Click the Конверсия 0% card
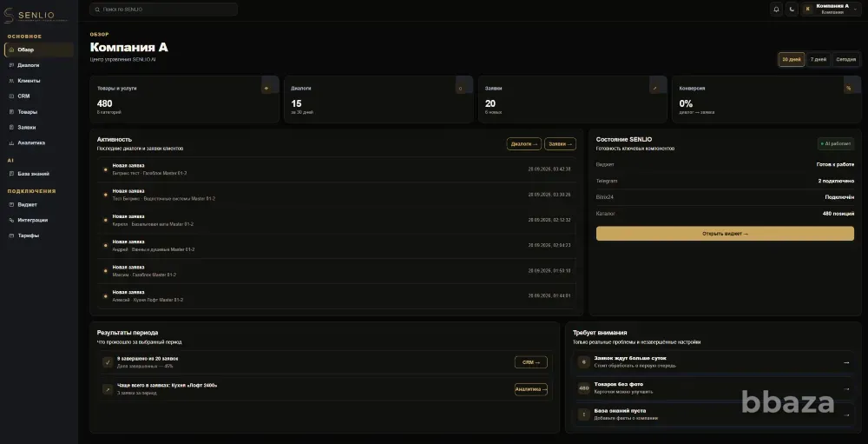This screenshot has width=868, height=444. click(766, 99)
